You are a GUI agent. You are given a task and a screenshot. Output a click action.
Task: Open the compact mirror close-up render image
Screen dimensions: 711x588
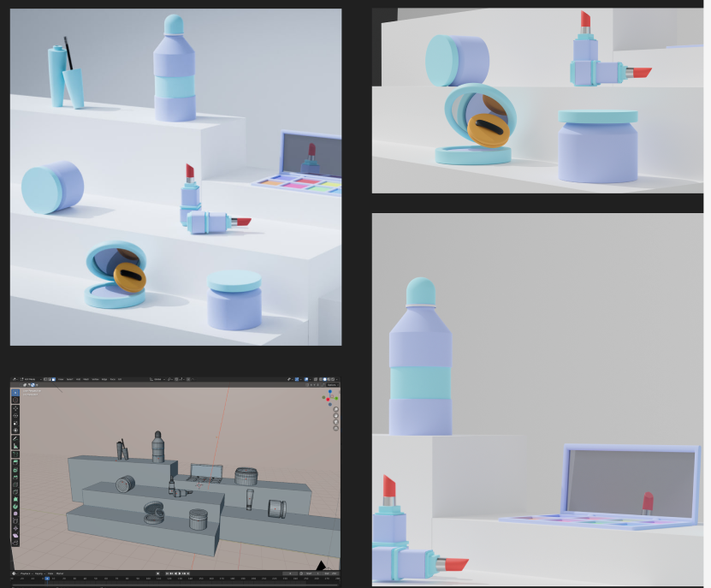point(537,101)
